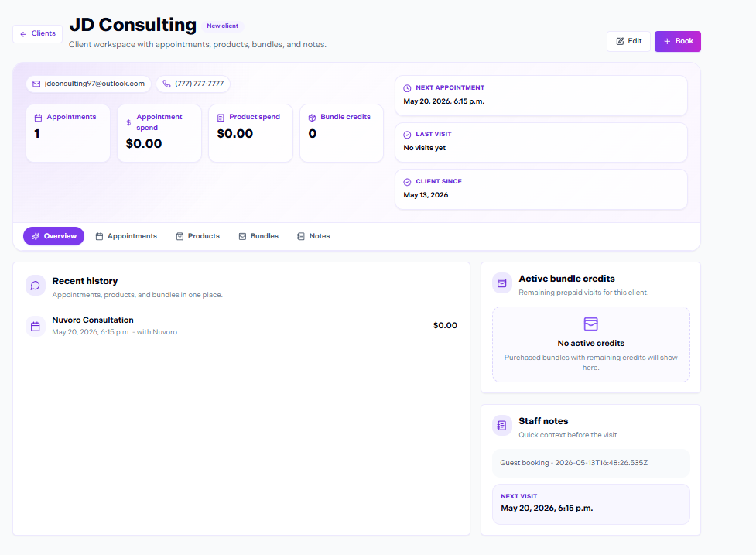Screen dimensions: 756x555
Task: Click the bundle icon above No active credits
Action: click(x=590, y=324)
